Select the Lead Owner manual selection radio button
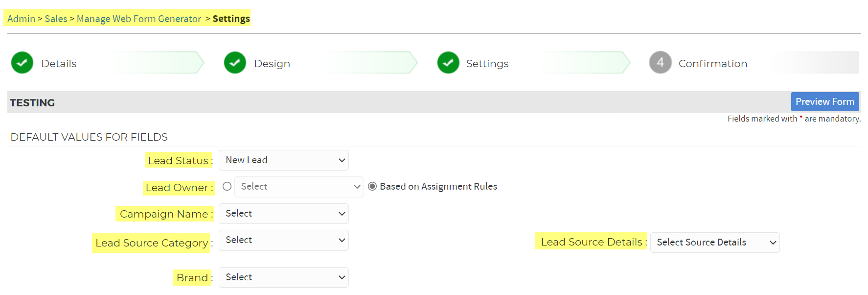 227,186
